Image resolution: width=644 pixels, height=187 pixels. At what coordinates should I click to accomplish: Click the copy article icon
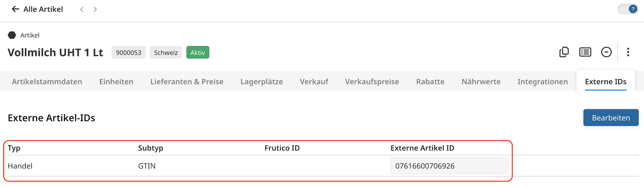pyautogui.click(x=564, y=52)
